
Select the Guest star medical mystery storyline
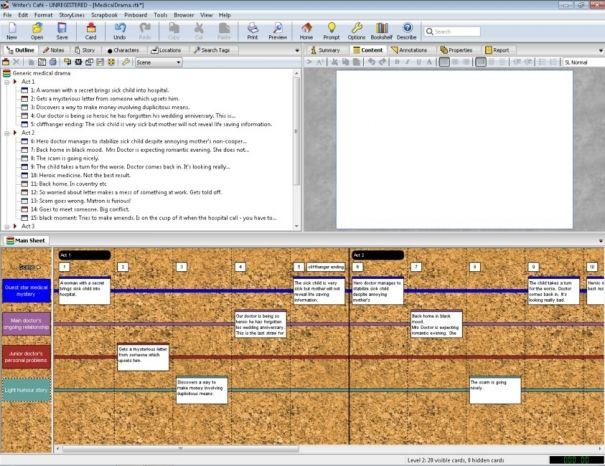[x=26, y=291]
